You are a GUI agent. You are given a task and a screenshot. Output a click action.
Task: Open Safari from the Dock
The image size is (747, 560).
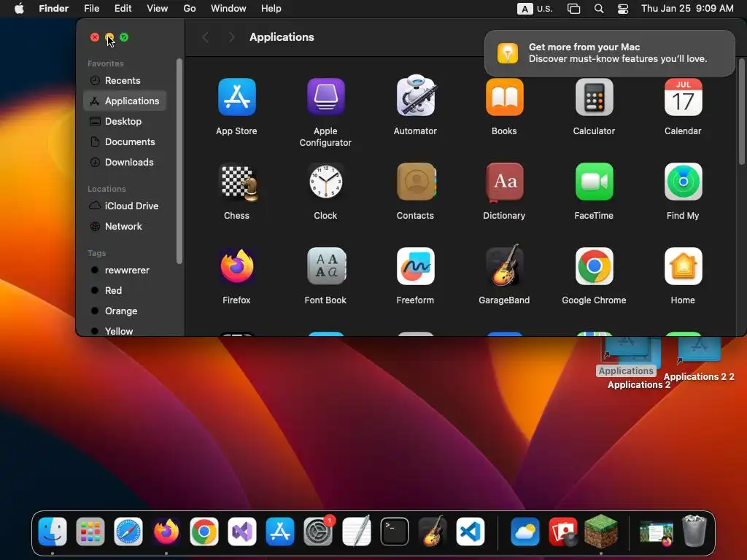[x=128, y=532]
